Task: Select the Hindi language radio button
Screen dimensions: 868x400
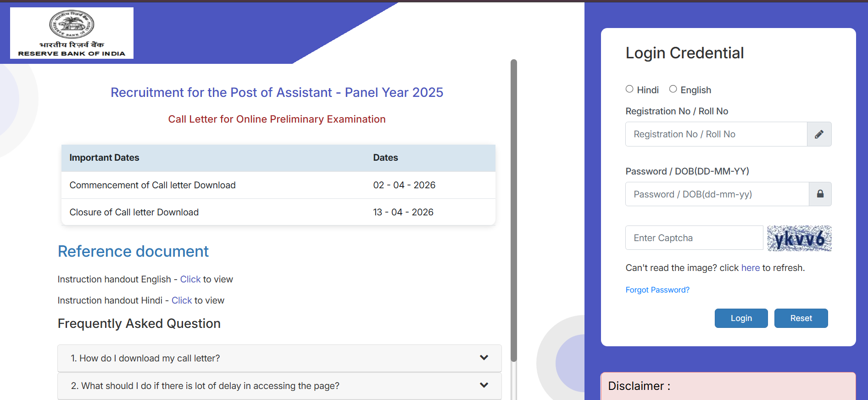Action: click(x=629, y=89)
